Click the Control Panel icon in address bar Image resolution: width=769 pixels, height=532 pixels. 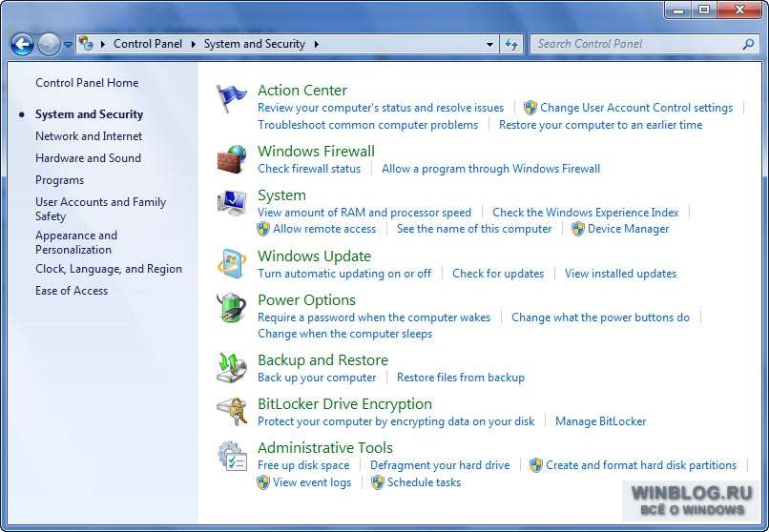coord(86,44)
